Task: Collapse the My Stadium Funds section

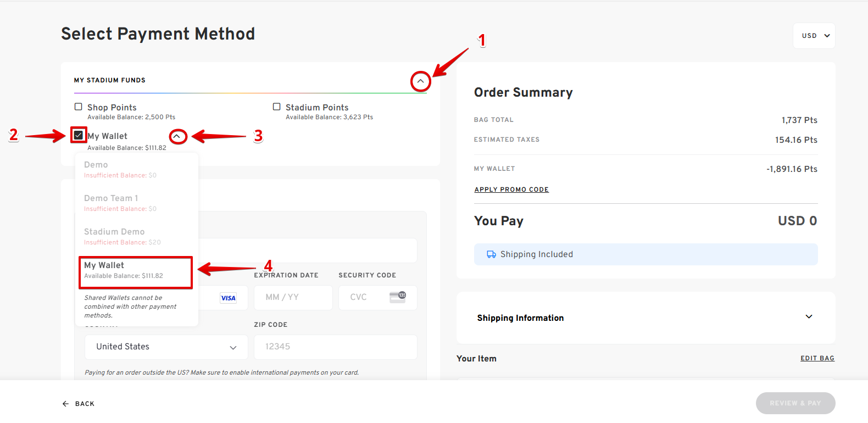Action: pos(420,81)
